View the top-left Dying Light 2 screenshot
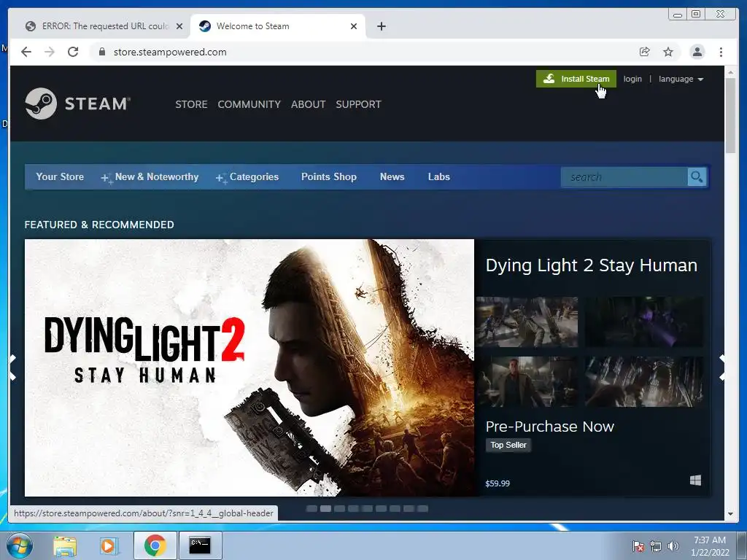Screen dimensions: 747x560 (x=527, y=322)
